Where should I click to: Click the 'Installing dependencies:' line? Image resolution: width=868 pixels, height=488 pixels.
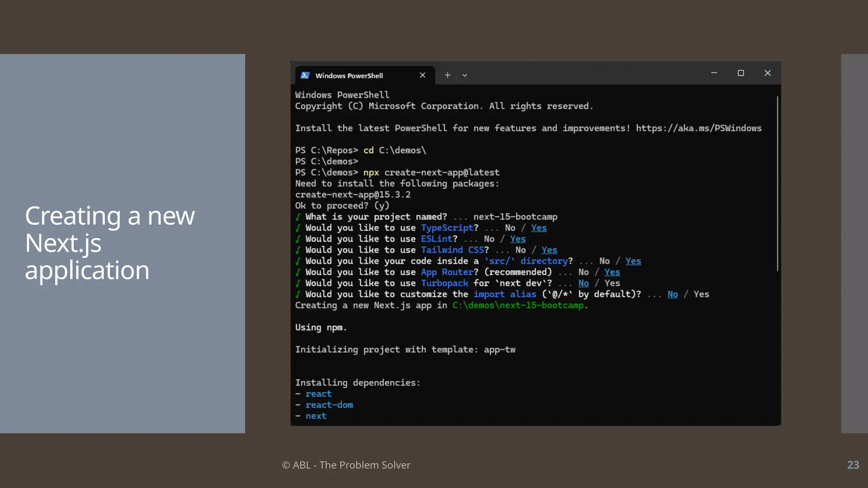[358, 383]
